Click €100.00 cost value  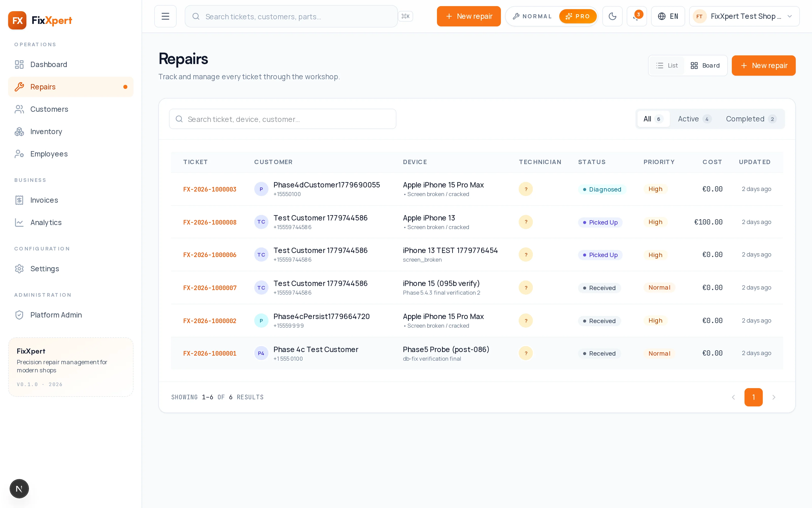[x=708, y=222]
